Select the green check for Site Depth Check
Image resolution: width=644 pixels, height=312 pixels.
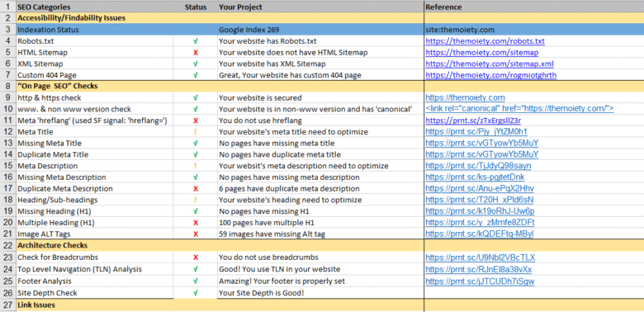pyautogui.click(x=196, y=293)
